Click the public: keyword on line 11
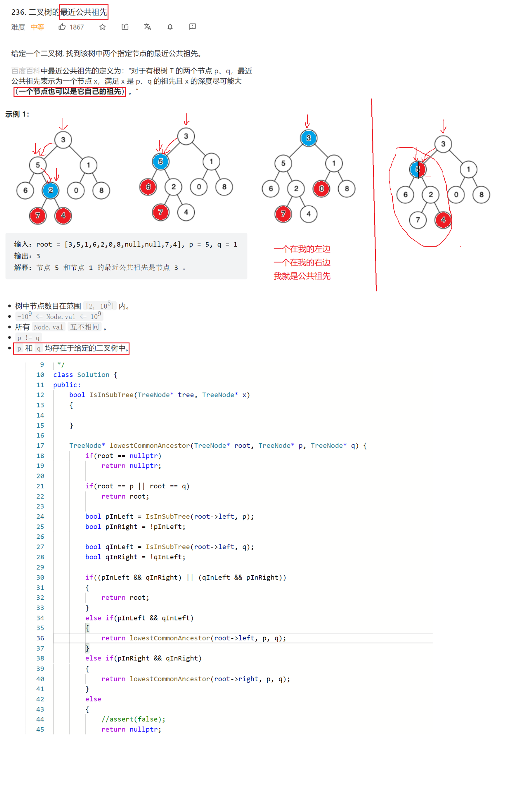519x812 pixels. point(67,385)
